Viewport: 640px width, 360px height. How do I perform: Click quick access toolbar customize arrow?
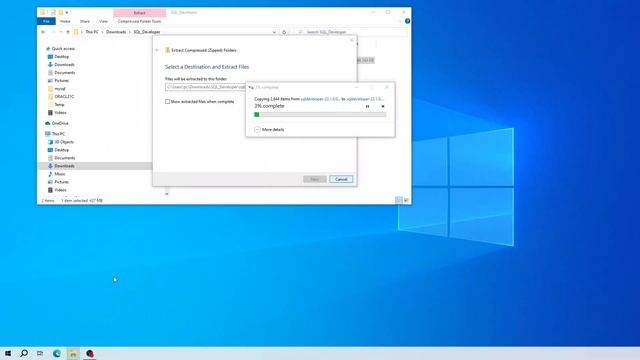(67, 13)
